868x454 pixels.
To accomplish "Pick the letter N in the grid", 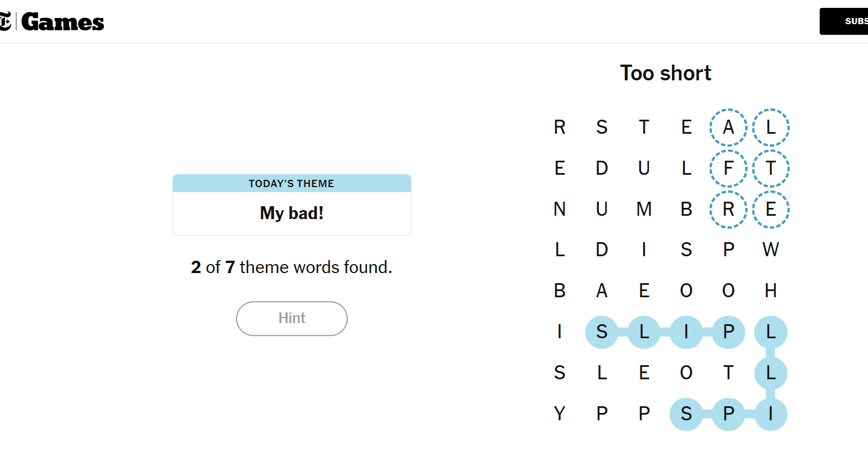I will 560,209.
